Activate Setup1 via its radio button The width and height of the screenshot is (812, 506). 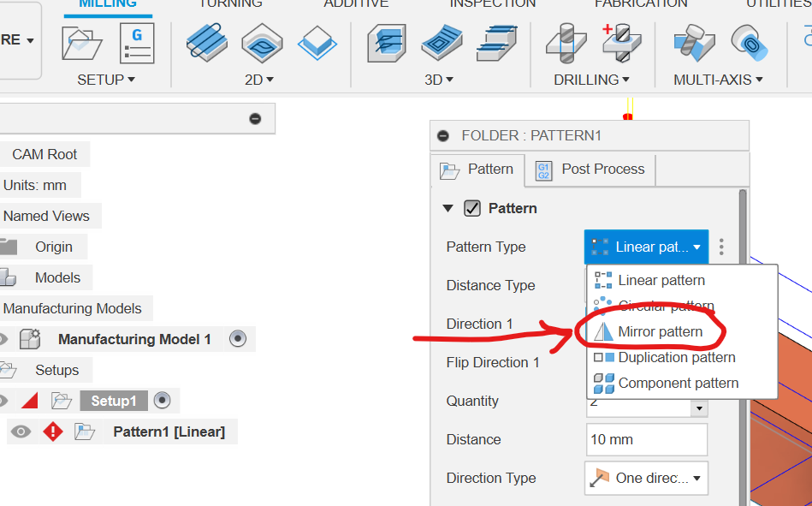pyautogui.click(x=163, y=400)
